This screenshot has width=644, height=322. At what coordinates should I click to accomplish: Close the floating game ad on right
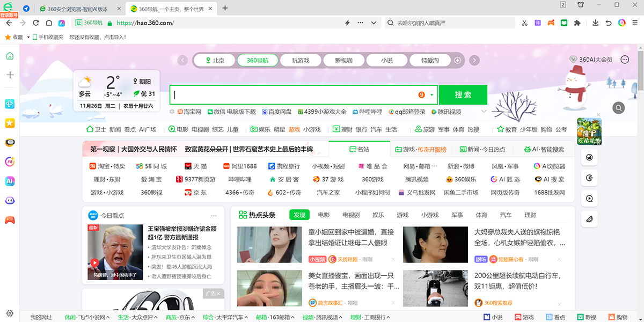tap(599, 115)
